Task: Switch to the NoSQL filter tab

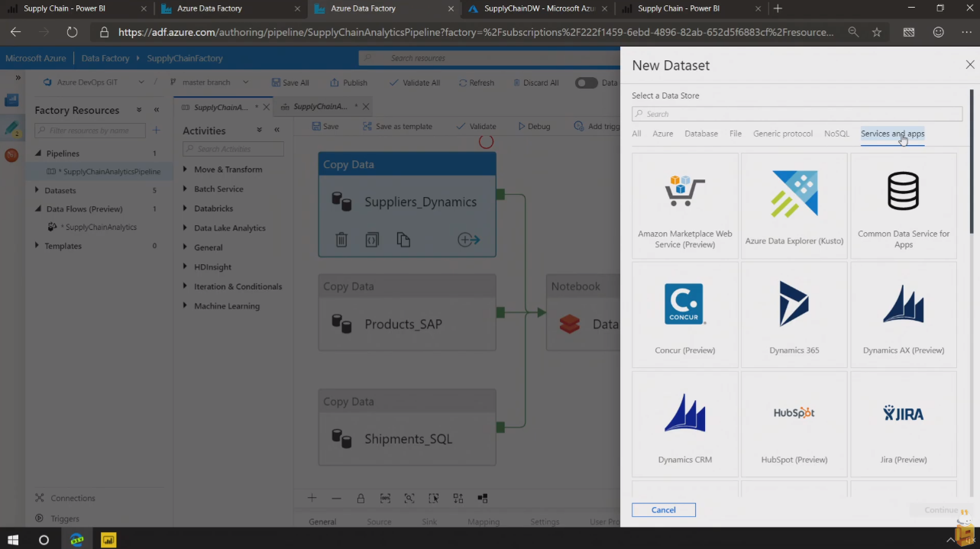Action: coord(836,134)
